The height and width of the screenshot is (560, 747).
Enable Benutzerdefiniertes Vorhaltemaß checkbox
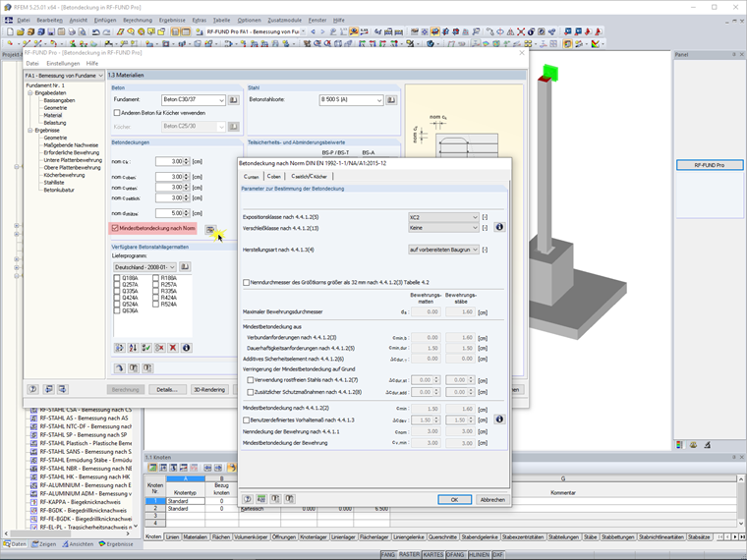pos(246,420)
